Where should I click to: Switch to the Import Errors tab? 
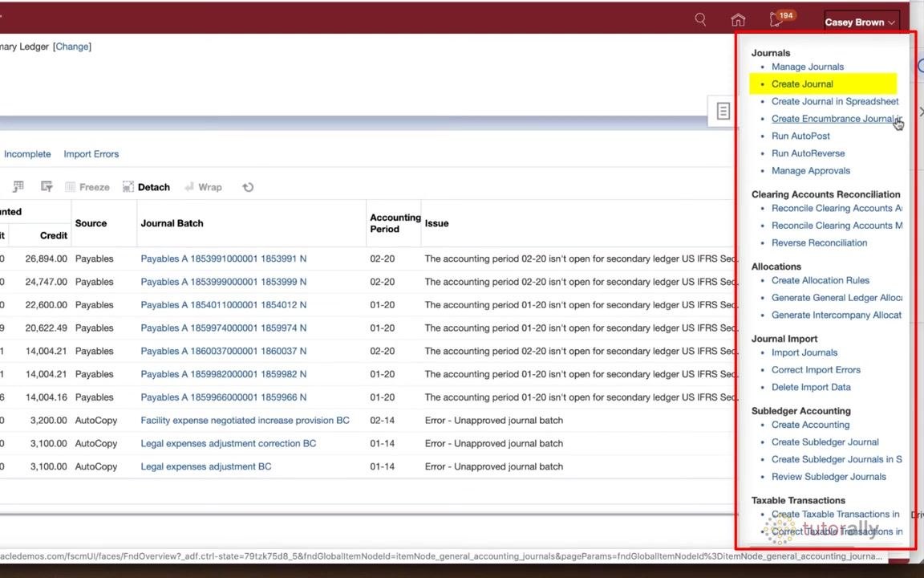tap(91, 154)
